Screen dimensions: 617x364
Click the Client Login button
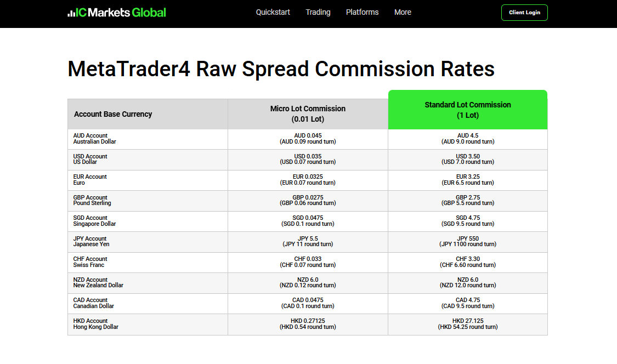(524, 12)
